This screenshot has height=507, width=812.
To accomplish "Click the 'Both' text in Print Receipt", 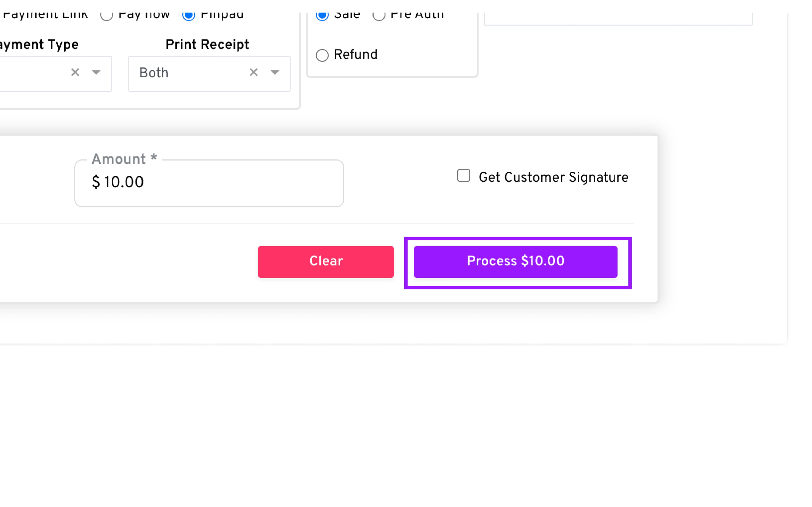I will tap(154, 73).
